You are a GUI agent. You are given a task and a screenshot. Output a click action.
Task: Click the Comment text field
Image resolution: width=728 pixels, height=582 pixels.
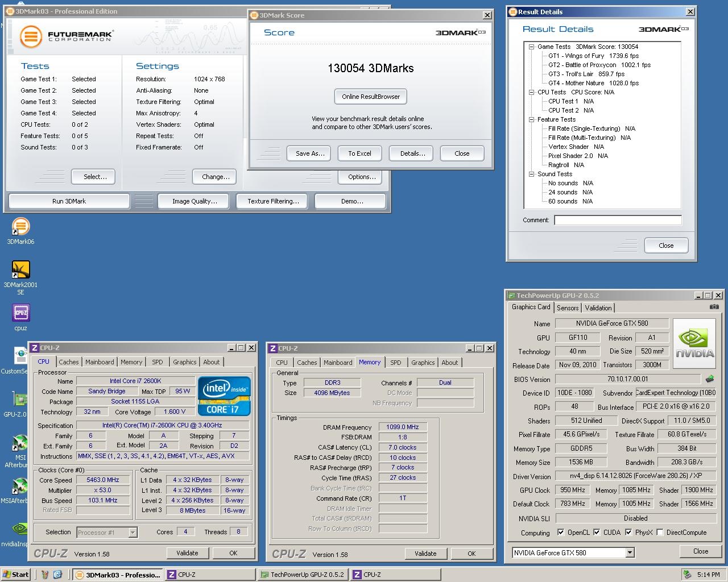click(x=617, y=220)
